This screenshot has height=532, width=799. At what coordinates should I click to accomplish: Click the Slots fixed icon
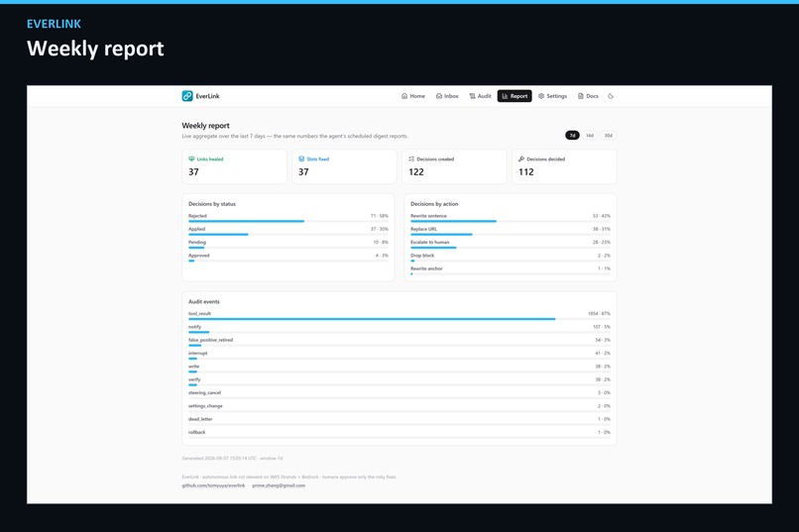(301, 159)
